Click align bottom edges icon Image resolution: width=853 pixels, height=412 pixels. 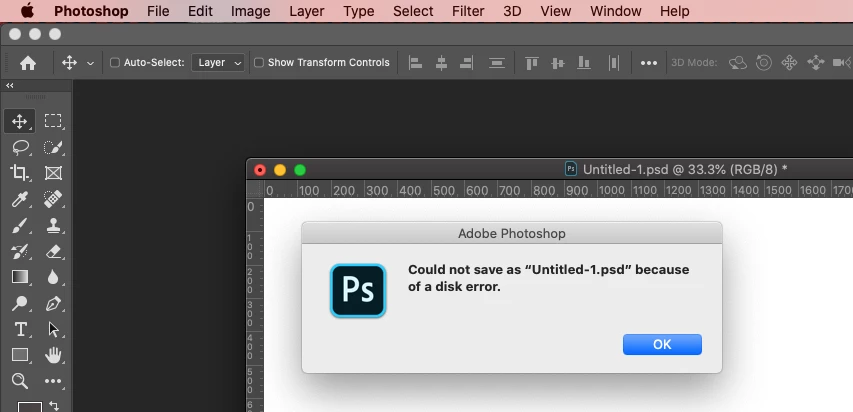click(x=584, y=63)
